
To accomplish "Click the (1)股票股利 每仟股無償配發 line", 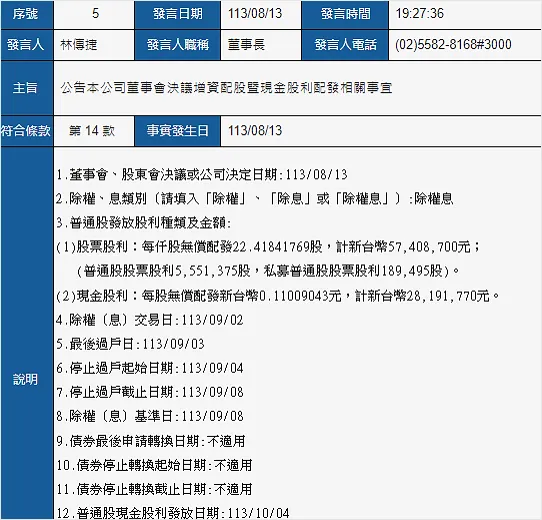I will coord(268,247).
